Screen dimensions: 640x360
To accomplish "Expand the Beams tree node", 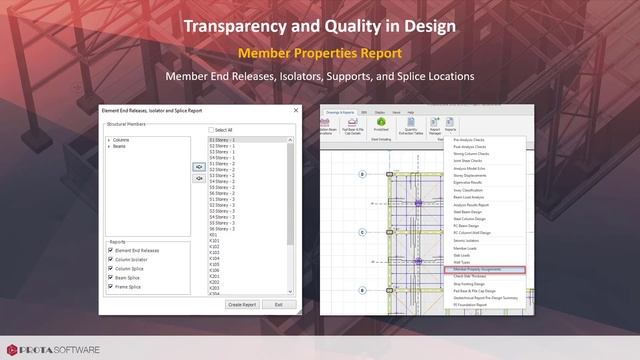I will pos(109,146).
